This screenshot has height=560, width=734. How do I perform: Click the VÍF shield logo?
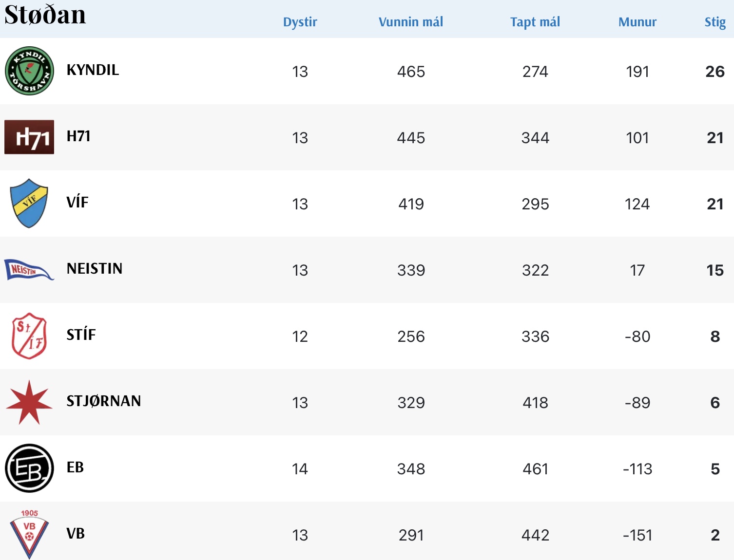pyautogui.click(x=29, y=204)
